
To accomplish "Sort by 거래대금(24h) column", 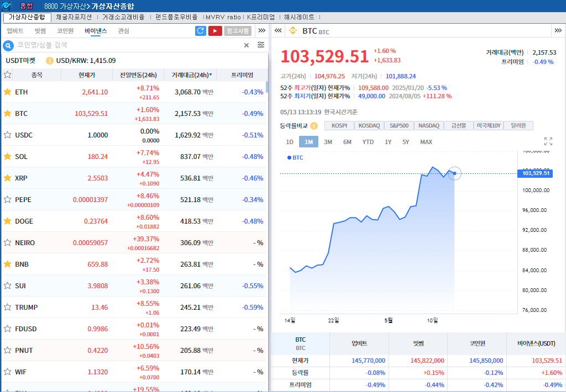I will point(190,75).
